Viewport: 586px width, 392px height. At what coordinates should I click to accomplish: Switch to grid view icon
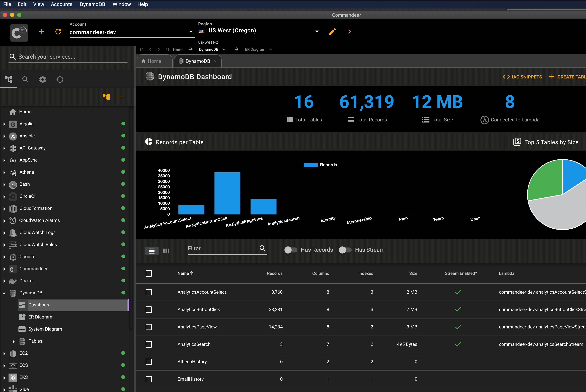pyautogui.click(x=166, y=251)
